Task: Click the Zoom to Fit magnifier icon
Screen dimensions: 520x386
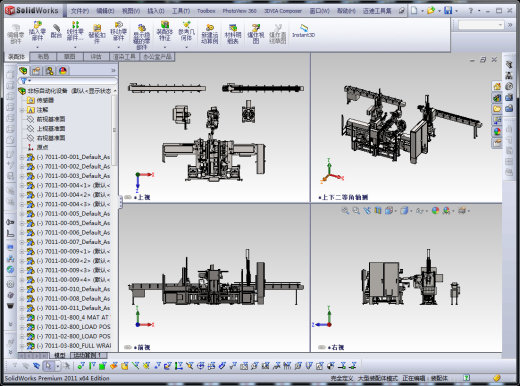Action: 345,211
